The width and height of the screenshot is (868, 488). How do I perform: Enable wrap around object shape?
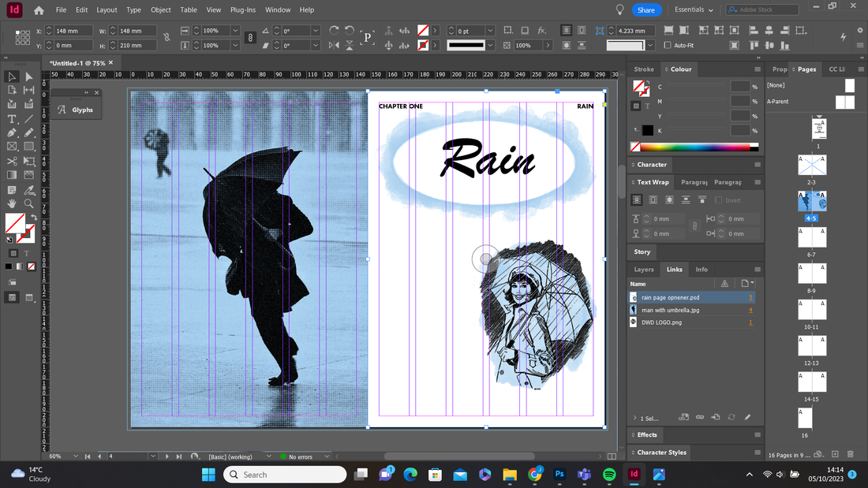pos(669,200)
